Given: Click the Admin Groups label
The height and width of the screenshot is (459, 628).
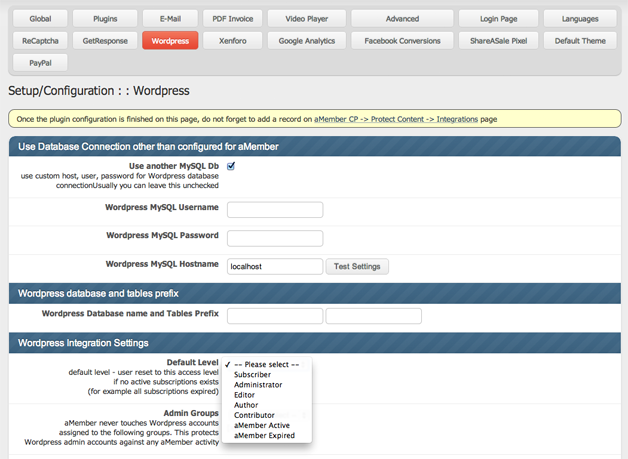Looking at the screenshot, I should tap(191, 413).
